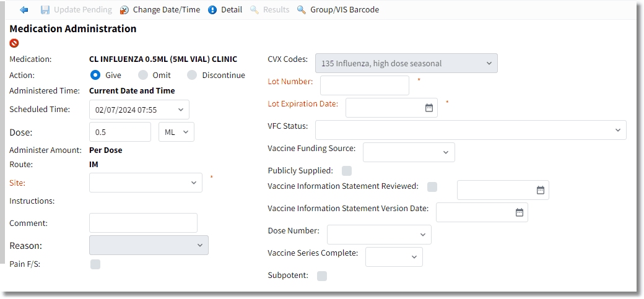The height and width of the screenshot is (299, 644).
Task: Click into the Lot Number field
Action: pyautogui.click(x=365, y=85)
